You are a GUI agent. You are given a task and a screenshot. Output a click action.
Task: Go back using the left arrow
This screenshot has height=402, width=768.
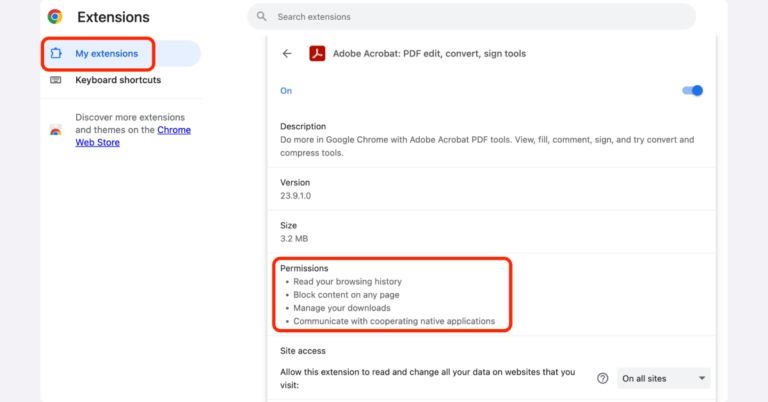click(x=287, y=54)
